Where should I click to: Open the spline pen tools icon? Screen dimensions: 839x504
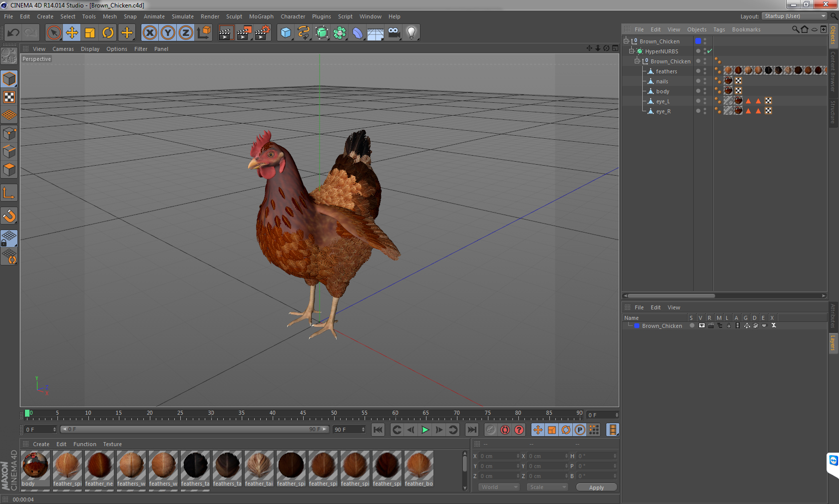point(304,33)
